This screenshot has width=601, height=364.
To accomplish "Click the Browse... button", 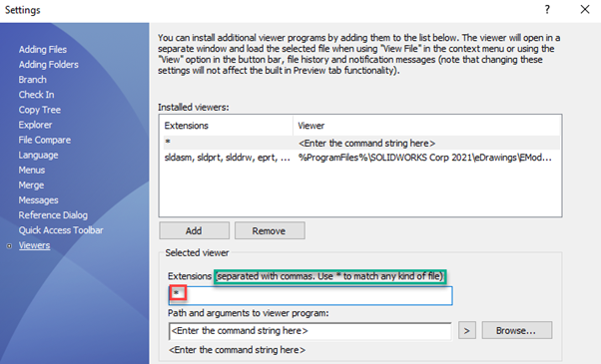I will (517, 330).
